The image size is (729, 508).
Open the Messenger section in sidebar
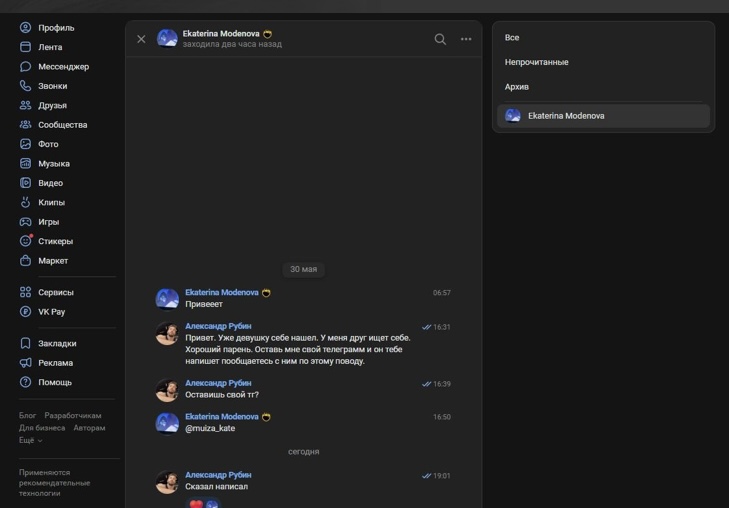click(62, 67)
